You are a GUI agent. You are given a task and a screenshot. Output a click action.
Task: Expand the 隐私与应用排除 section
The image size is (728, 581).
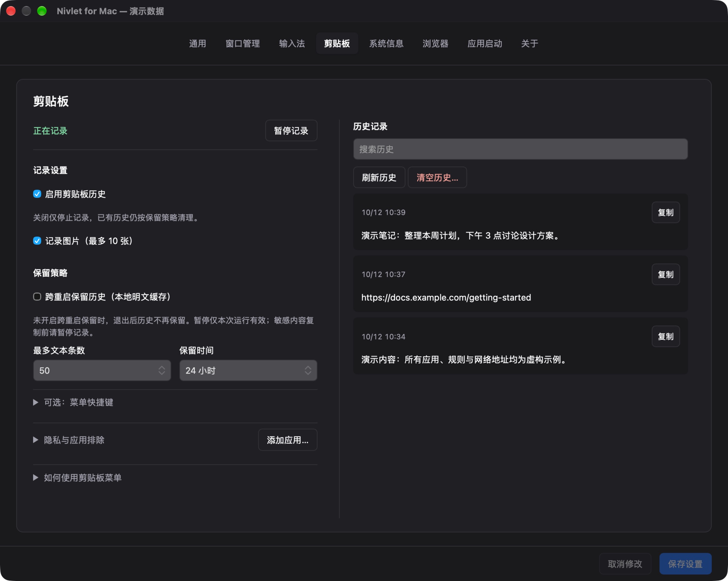tap(69, 440)
